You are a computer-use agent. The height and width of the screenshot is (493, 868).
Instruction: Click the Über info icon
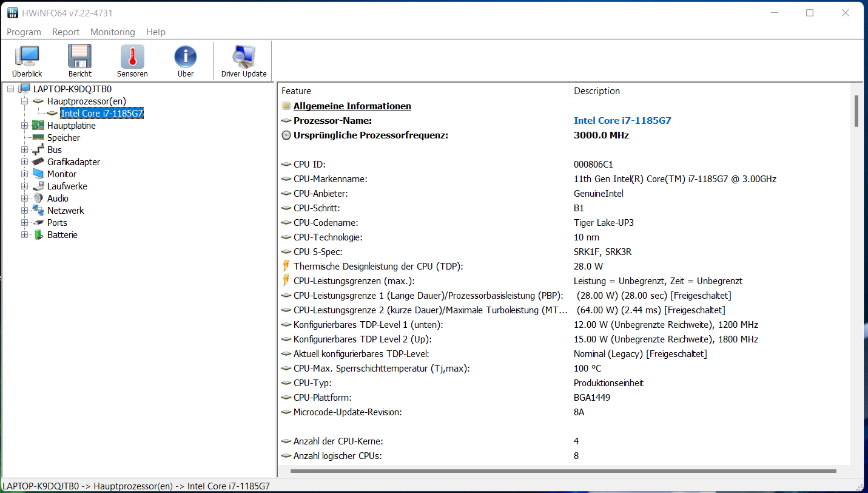[185, 56]
